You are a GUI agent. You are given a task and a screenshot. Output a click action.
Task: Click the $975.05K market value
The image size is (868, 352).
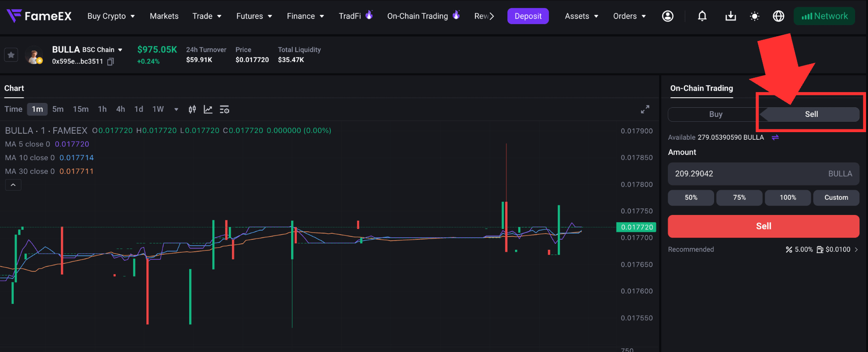click(x=157, y=50)
